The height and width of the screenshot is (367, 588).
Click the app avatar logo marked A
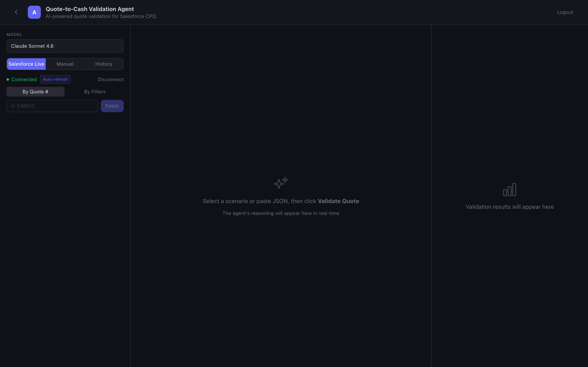coord(34,12)
